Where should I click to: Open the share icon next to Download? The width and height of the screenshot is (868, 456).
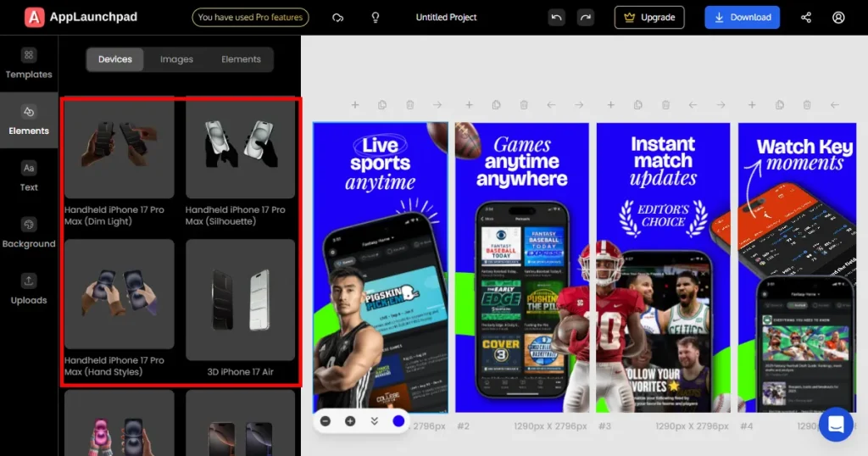[805, 17]
